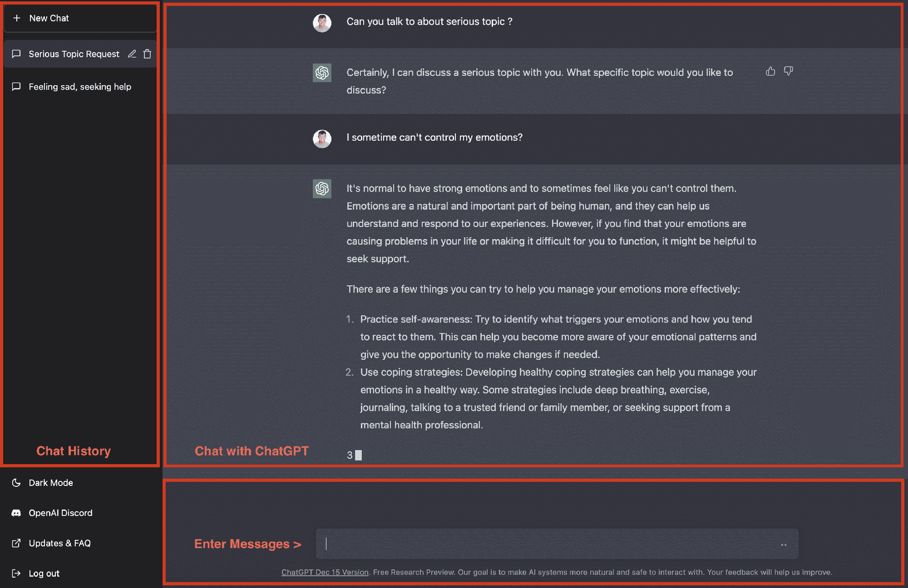Screen dimensions: 908x588
Task: Select the Serious Topic Request conversation
Action: [x=74, y=54]
